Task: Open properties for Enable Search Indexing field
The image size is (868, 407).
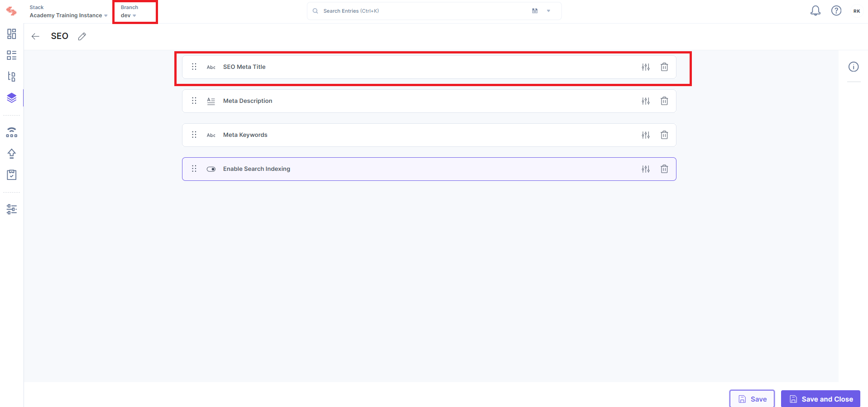Action: (646, 169)
